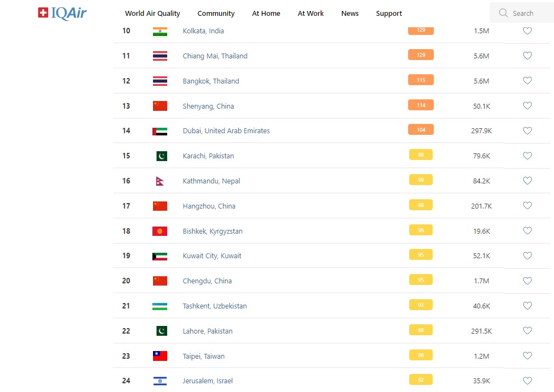
Task: Expand the Community menu
Action: (x=216, y=13)
